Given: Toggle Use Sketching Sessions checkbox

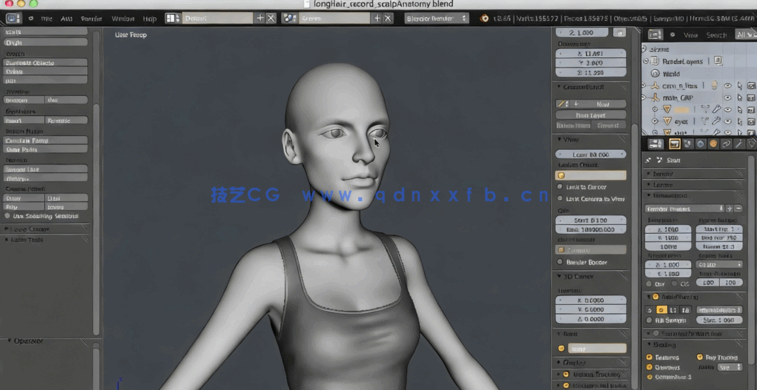Looking at the screenshot, I should [x=7, y=216].
